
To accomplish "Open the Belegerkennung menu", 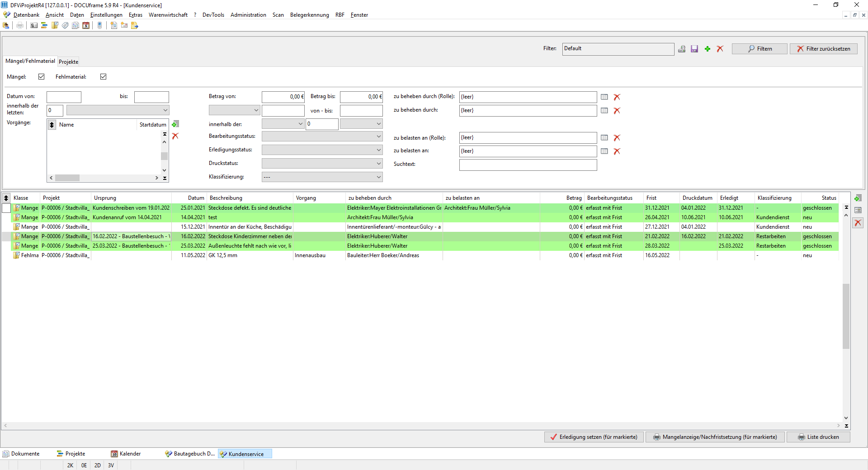I will [x=310, y=15].
